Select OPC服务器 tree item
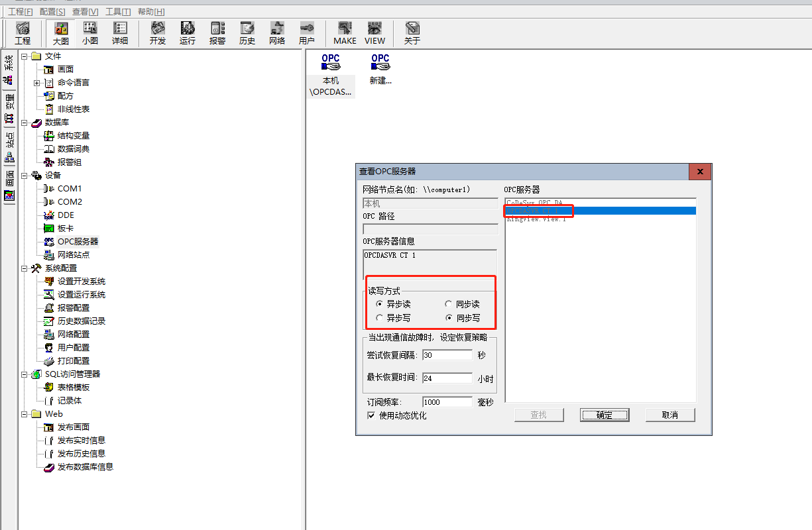The height and width of the screenshot is (530, 812). [78, 241]
